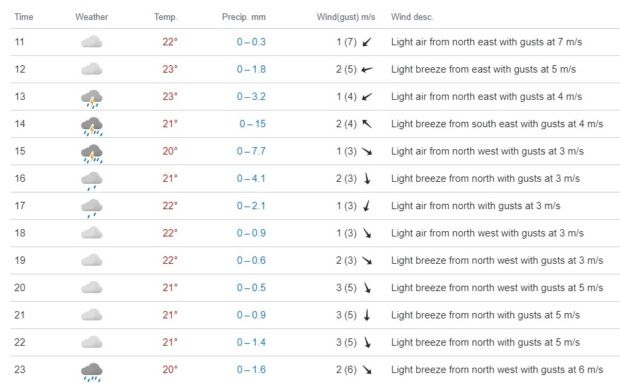Viewport: 620px width, 383px height.
Task: Click the Wind(gust) m/s column header
Action: tap(346, 17)
